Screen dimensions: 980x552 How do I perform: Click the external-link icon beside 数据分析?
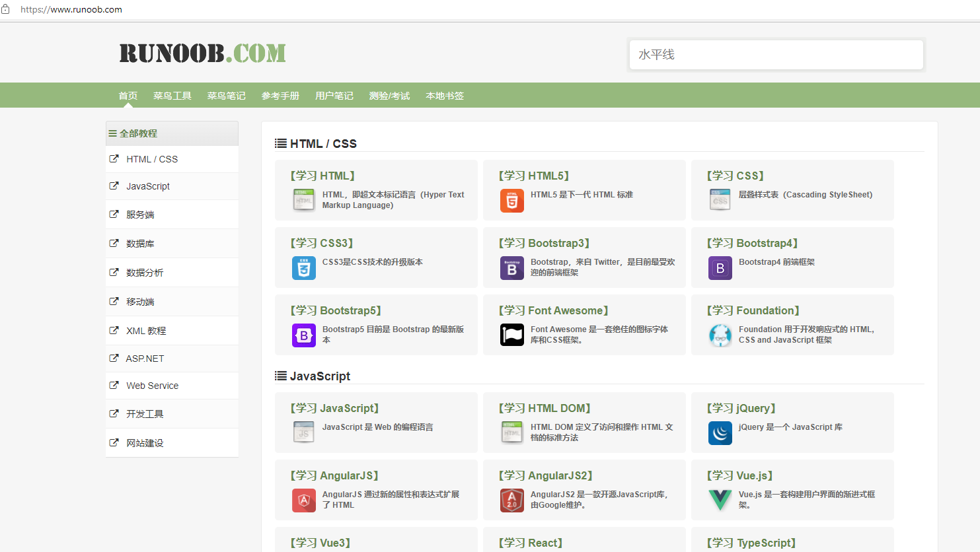tap(114, 272)
